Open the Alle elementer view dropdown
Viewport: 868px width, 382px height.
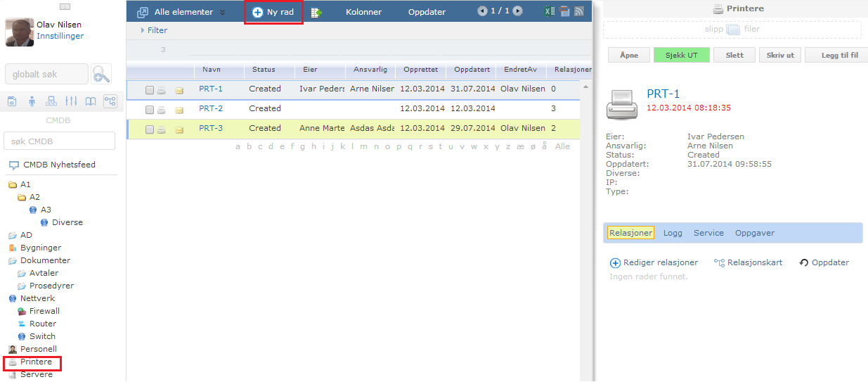(x=181, y=12)
